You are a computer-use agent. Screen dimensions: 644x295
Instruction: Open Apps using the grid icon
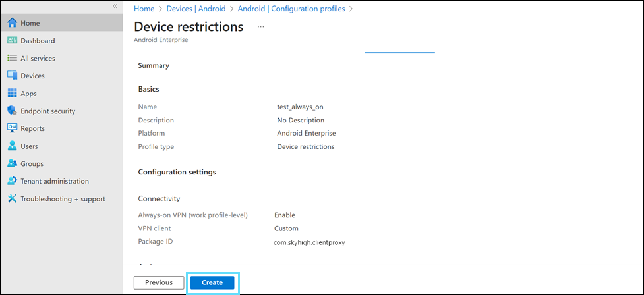[12, 94]
